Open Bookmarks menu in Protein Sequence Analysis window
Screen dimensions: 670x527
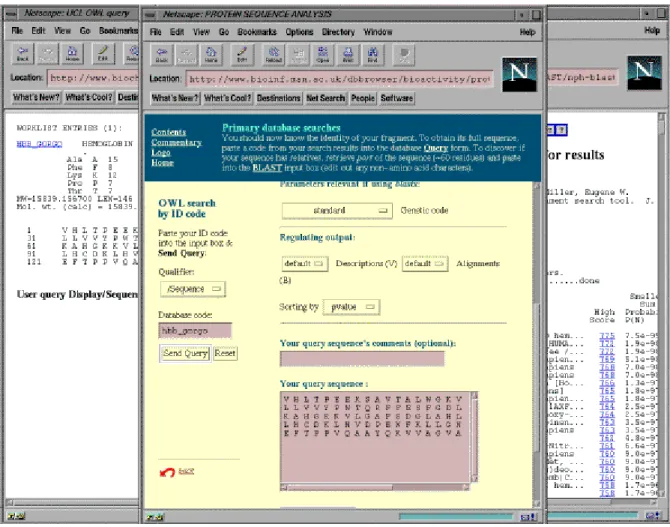click(x=257, y=32)
